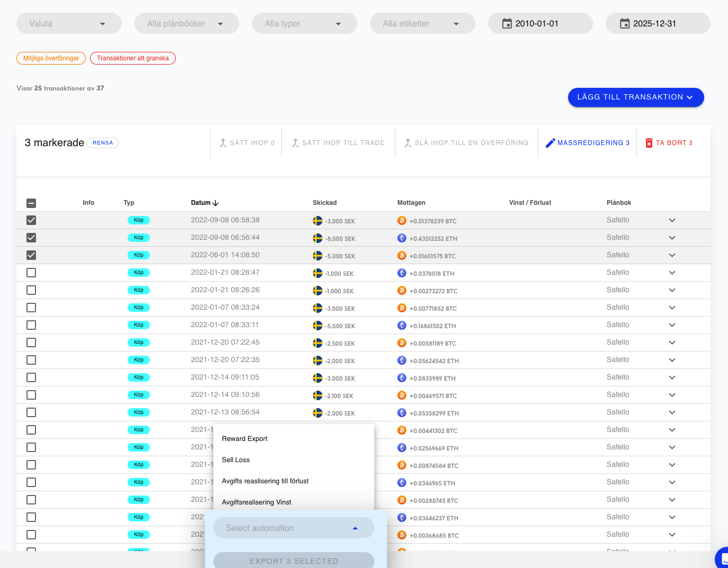Click Ethereum icon beside +0.02569669 ETH
The height and width of the screenshot is (568, 728).
[402, 448]
